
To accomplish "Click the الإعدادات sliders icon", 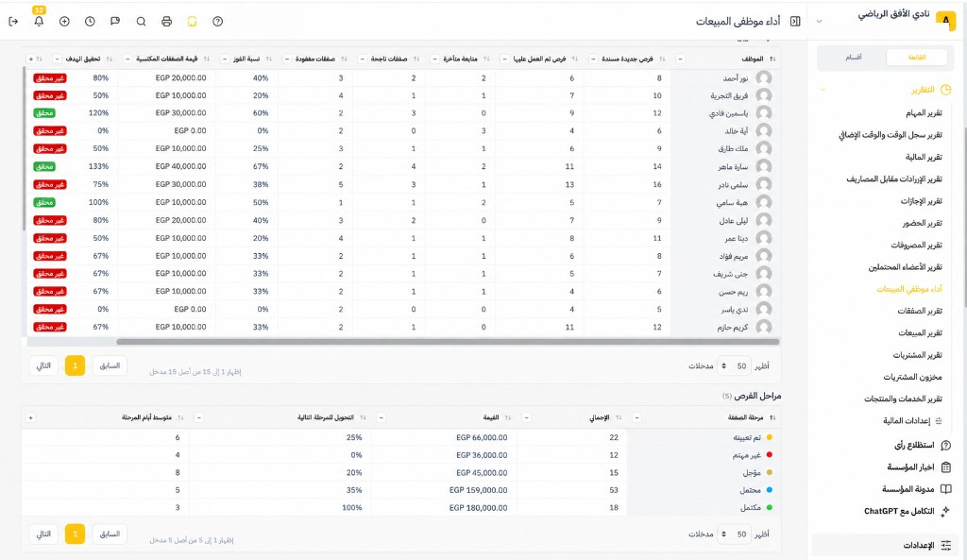I will click(x=945, y=545).
